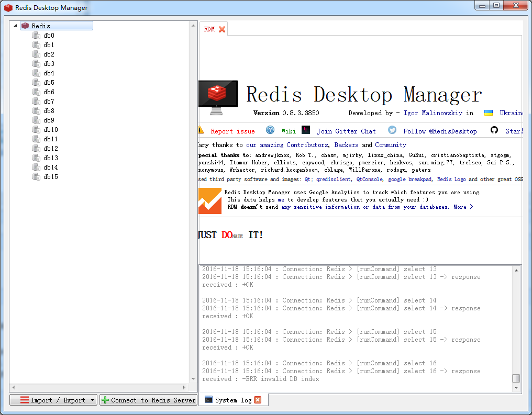Click the db6 database icon
The width and height of the screenshot is (532, 415).
(36, 92)
